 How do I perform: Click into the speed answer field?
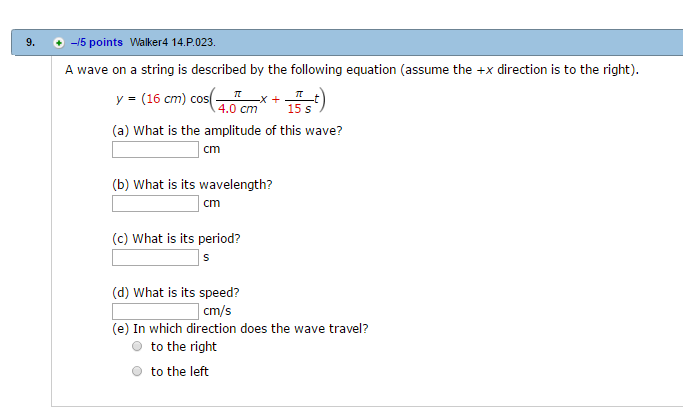155,311
